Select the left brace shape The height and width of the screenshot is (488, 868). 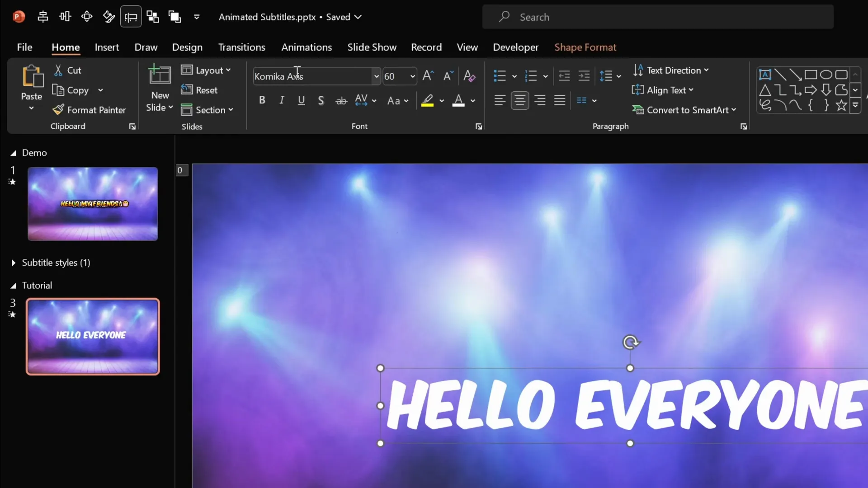tap(811, 105)
